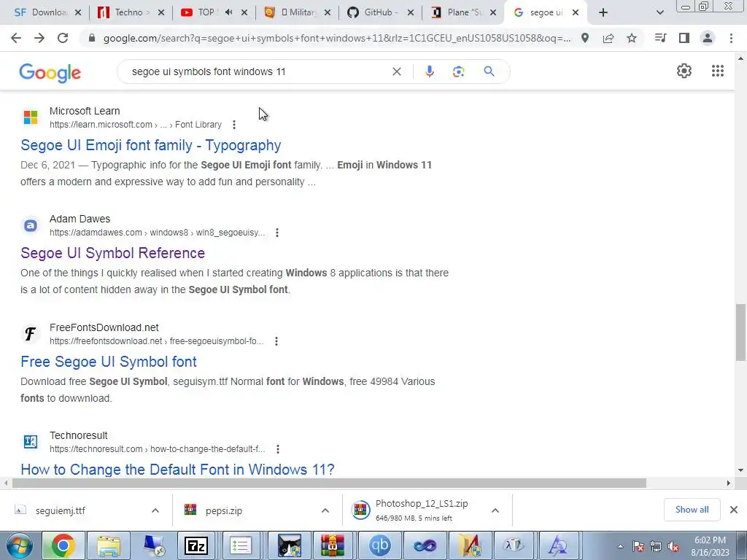Open Google quick settings gear
This screenshot has width=747, height=560.
pyautogui.click(x=684, y=71)
